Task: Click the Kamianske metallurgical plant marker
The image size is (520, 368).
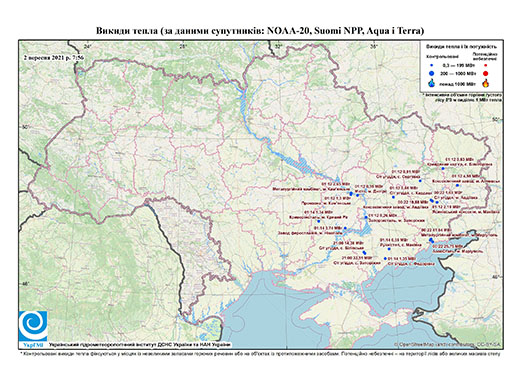Action: (351, 193)
